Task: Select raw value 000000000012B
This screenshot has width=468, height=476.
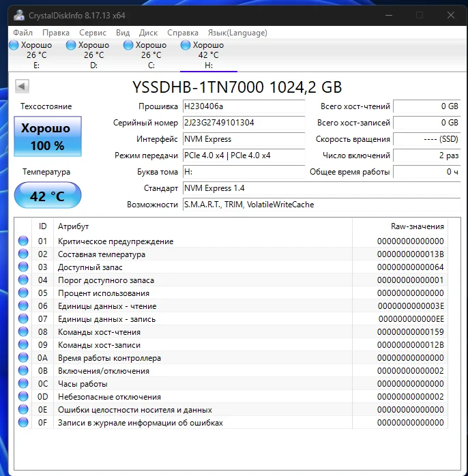Action: coord(410,345)
